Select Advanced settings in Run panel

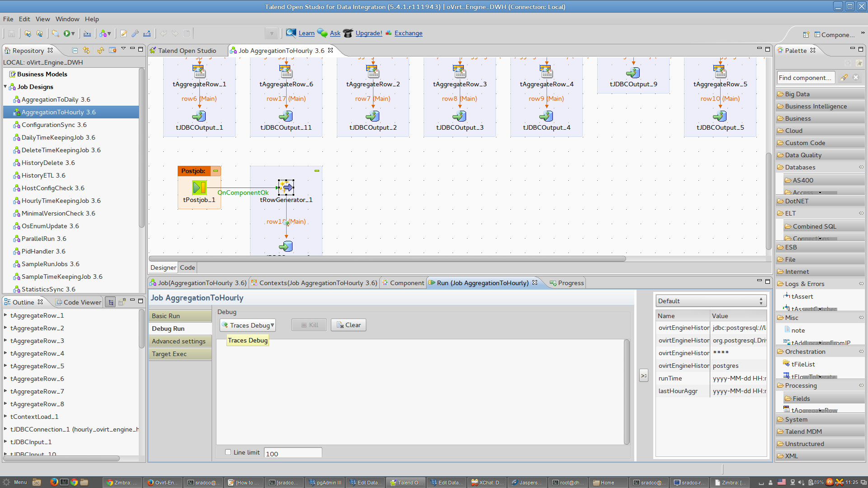point(180,341)
